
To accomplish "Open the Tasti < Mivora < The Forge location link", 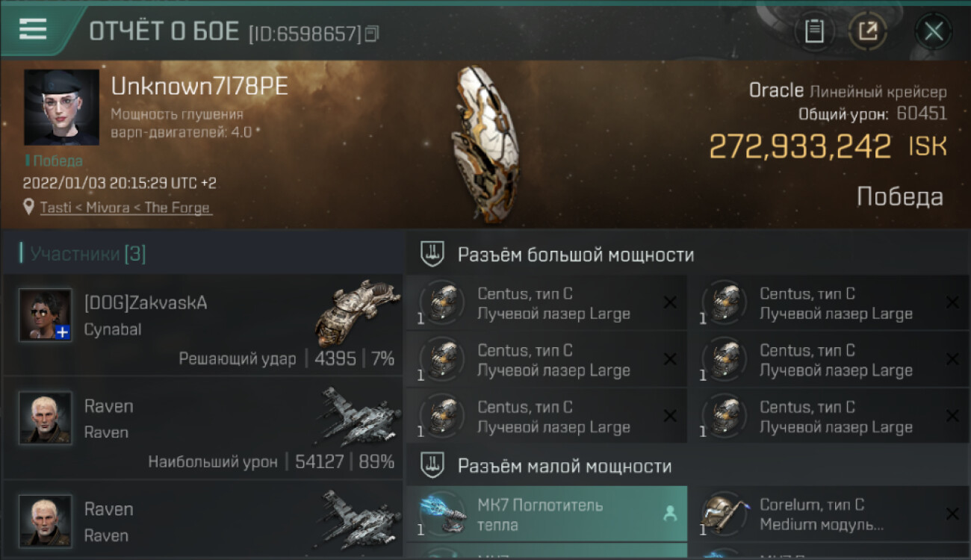I will (125, 208).
